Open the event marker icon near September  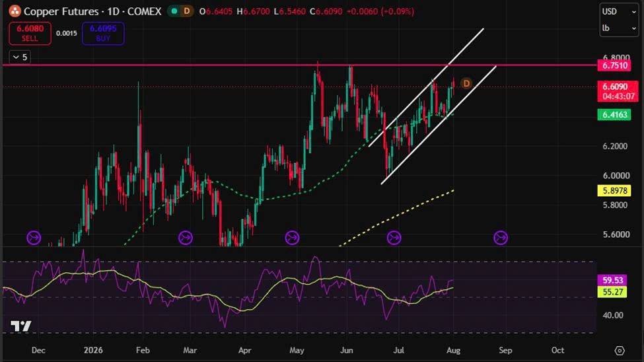point(501,238)
